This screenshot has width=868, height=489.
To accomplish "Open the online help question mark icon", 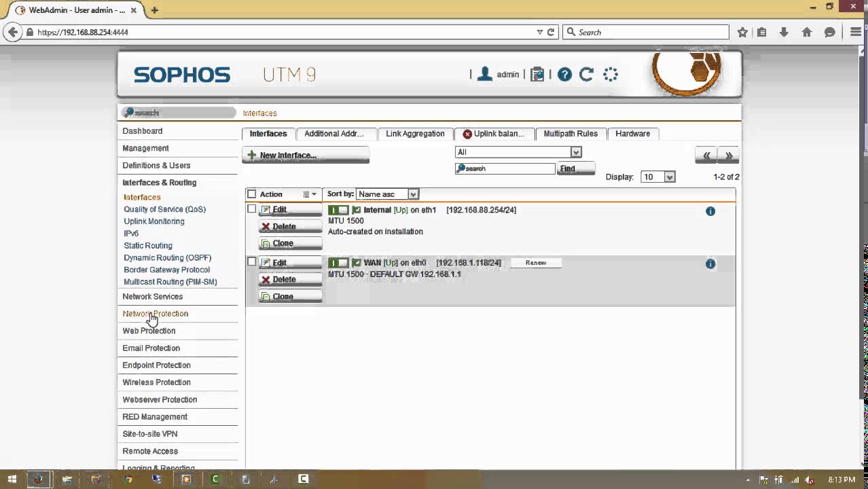I will (x=564, y=75).
